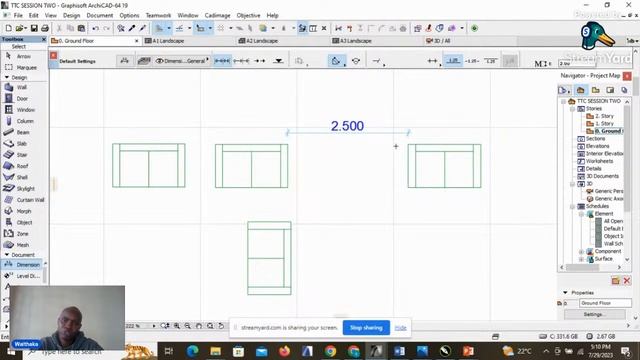
Task: Click the Save icon in toolbar
Action: pyautogui.click(x=34, y=28)
